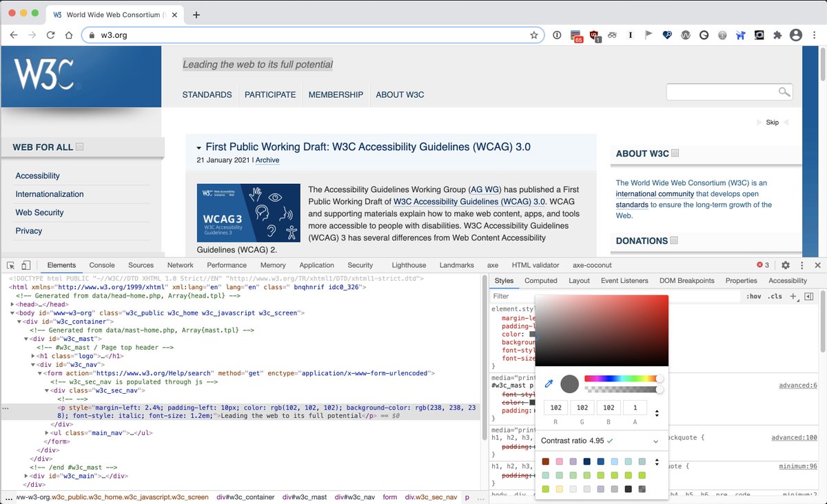Follow the AG WG link in the article
The height and width of the screenshot is (504, 827).
point(486,189)
